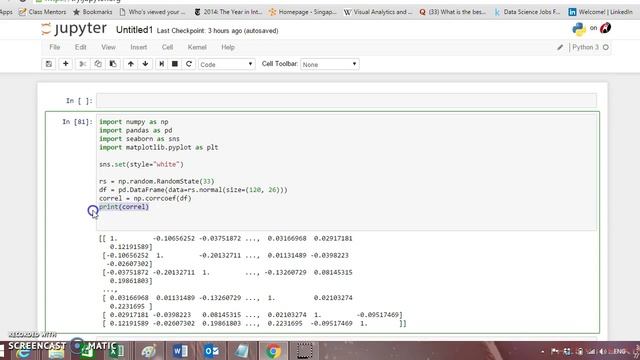
Task: Open the Paint palette icon on the taskbar
Action: coord(149,351)
